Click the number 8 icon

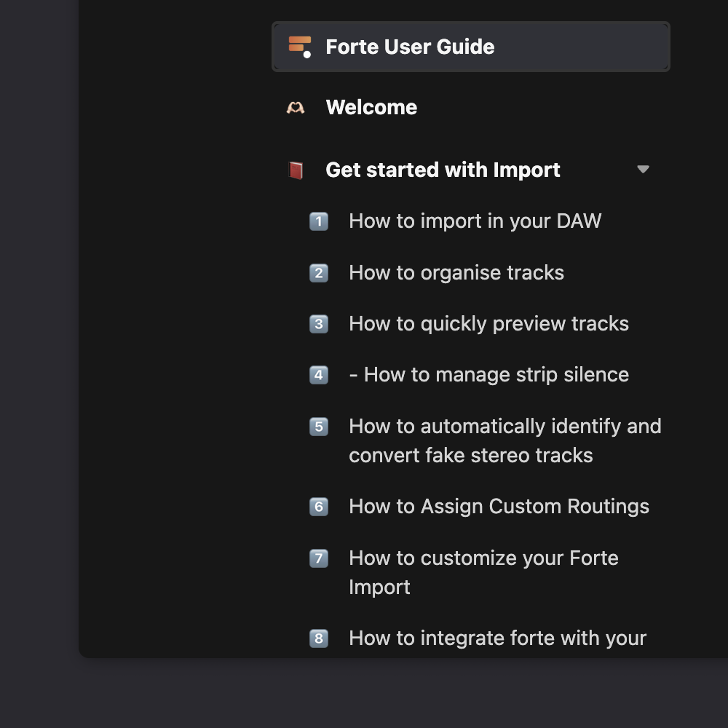(319, 639)
